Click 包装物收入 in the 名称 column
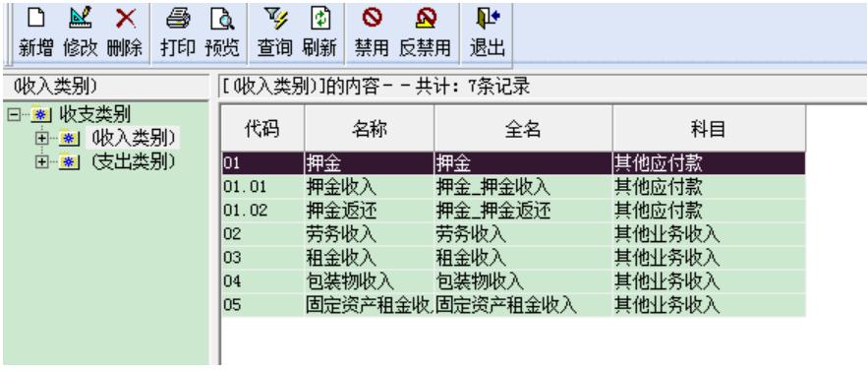868x371 pixels. click(370, 281)
